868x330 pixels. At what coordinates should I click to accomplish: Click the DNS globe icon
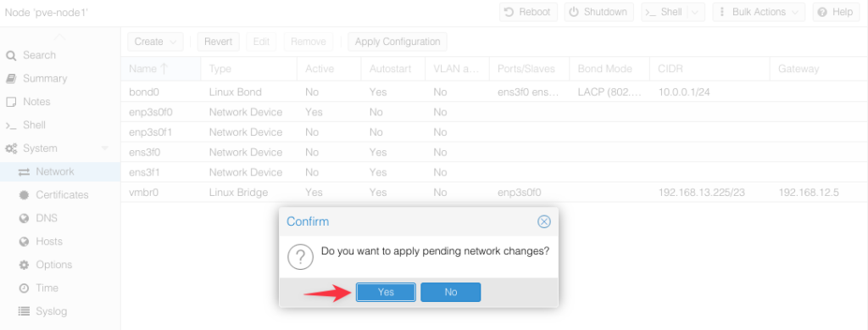(x=24, y=218)
